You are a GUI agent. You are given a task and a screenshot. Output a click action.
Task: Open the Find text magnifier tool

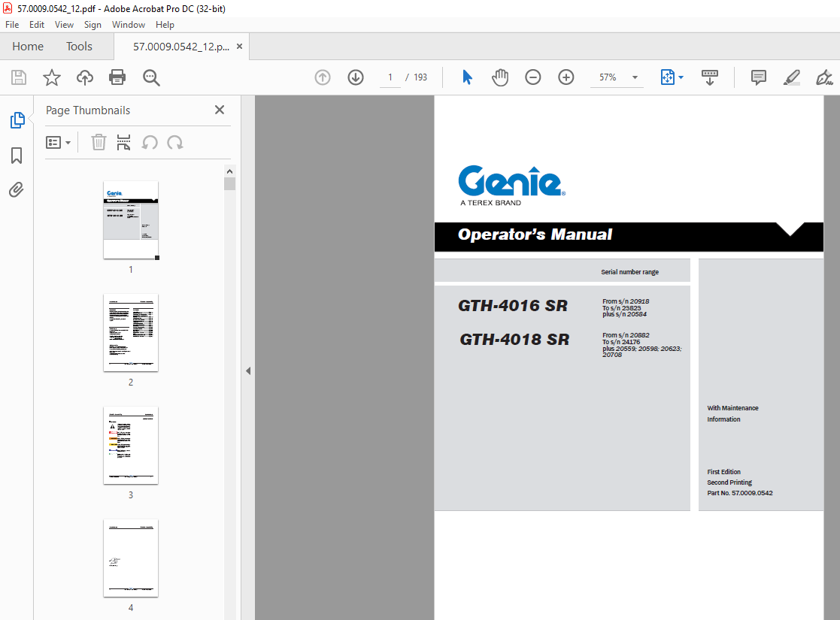pos(151,77)
